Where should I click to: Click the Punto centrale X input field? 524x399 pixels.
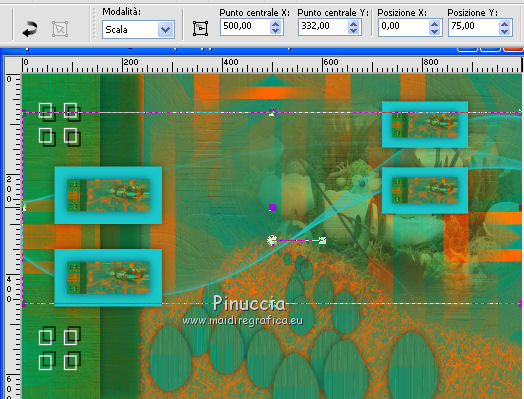pyautogui.click(x=245, y=26)
